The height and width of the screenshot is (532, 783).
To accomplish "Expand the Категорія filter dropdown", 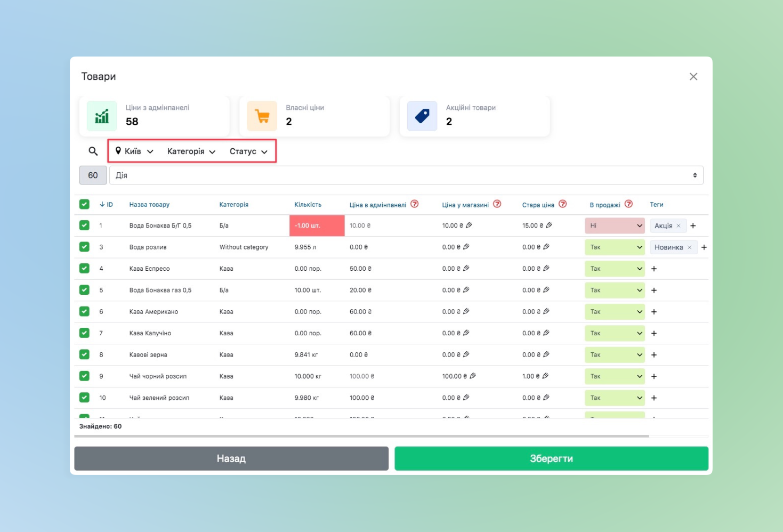I will pos(191,151).
